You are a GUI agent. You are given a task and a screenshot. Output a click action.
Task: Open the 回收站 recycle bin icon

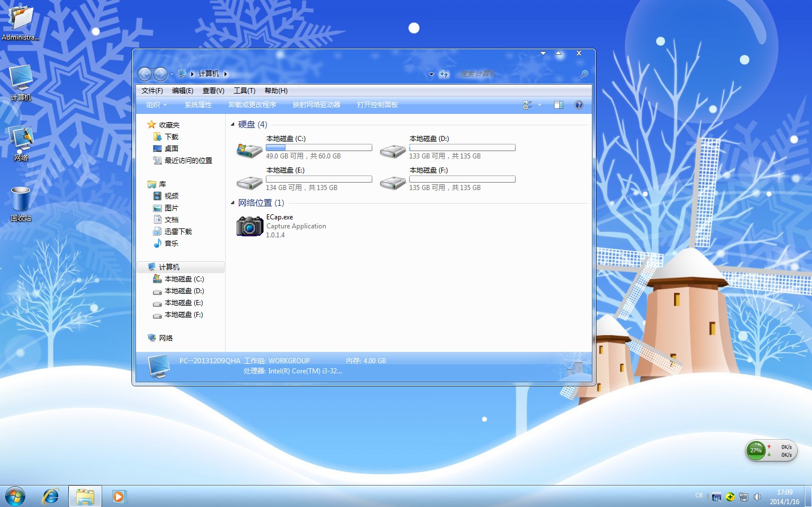click(21, 204)
